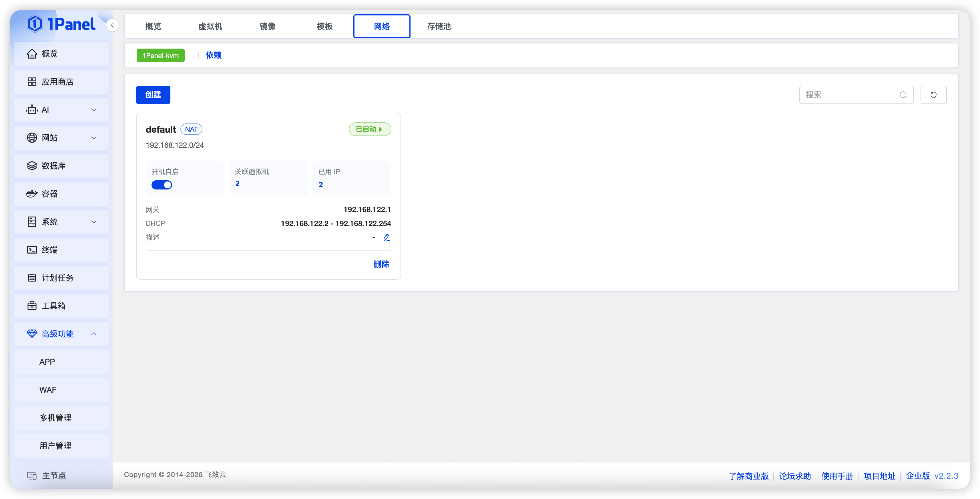Open the 容器 container section
Viewport: 980px width, 499px height.
tap(61, 194)
